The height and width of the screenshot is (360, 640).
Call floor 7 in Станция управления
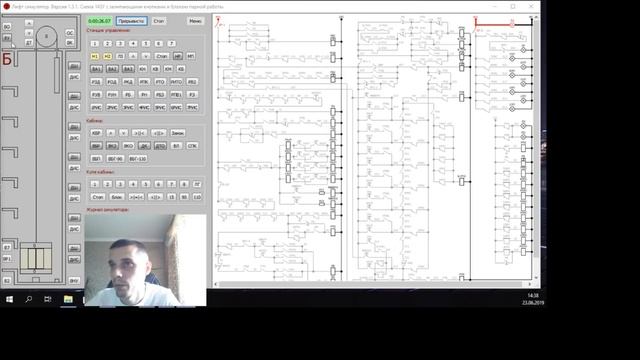point(171,43)
